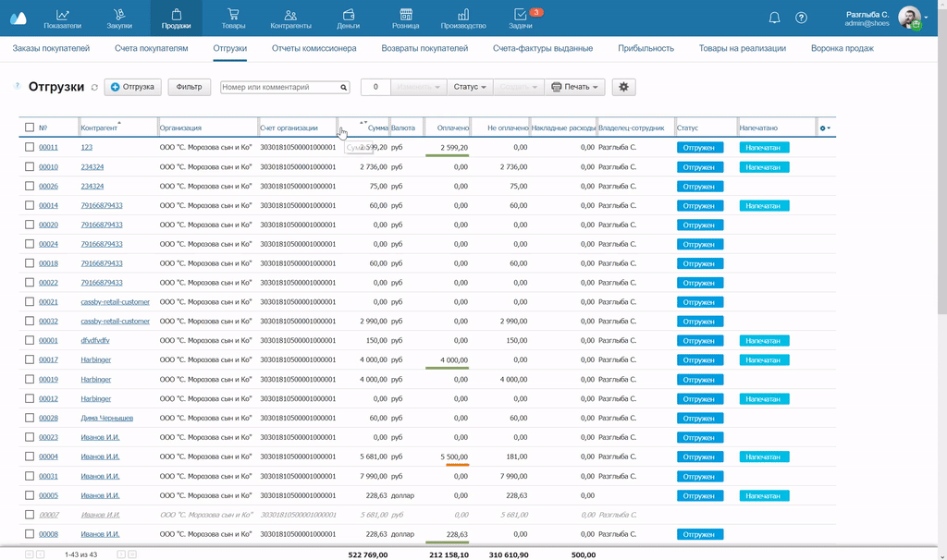Refresh the Отгрузки list
Image resolution: width=947 pixels, height=560 pixels.
coord(94,88)
